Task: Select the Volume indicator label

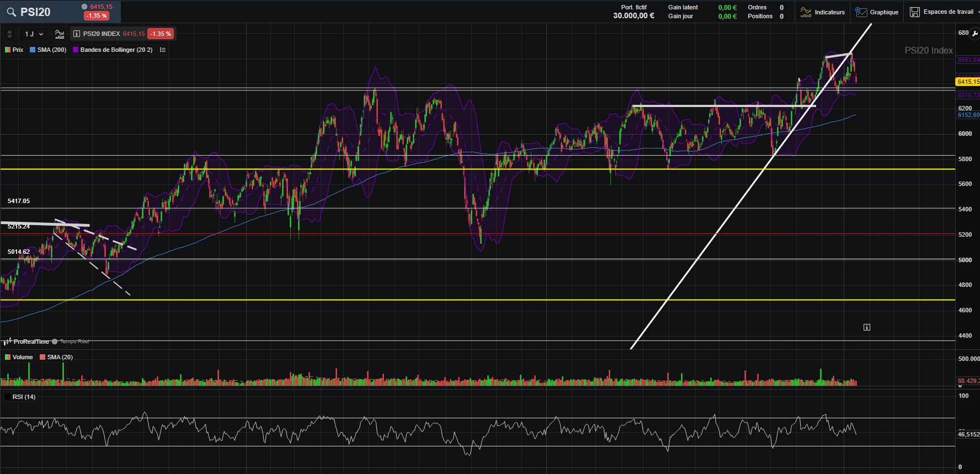Action: click(23, 357)
